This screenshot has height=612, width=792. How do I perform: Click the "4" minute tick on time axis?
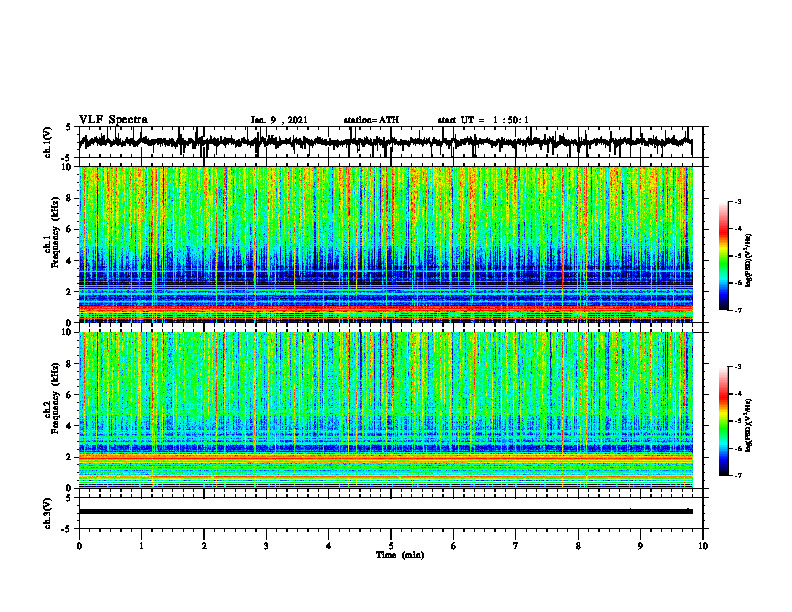tap(329, 546)
